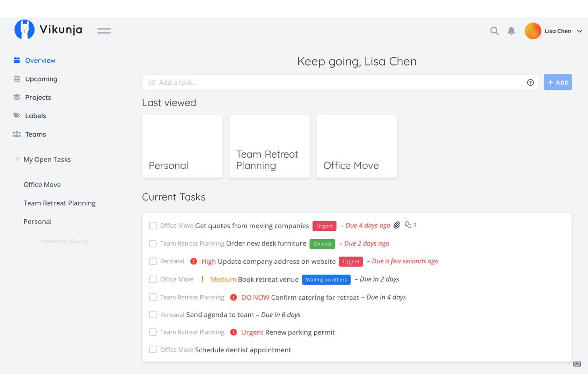Open the search magnifier icon
Screen dimensions: 588x392
pyautogui.click(x=494, y=31)
